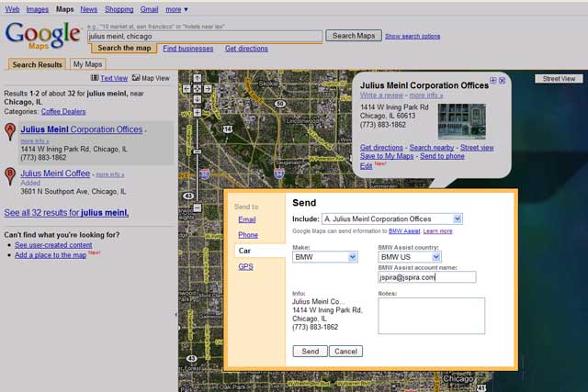Click See user-created content
The image size is (588, 392).
(53, 245)
